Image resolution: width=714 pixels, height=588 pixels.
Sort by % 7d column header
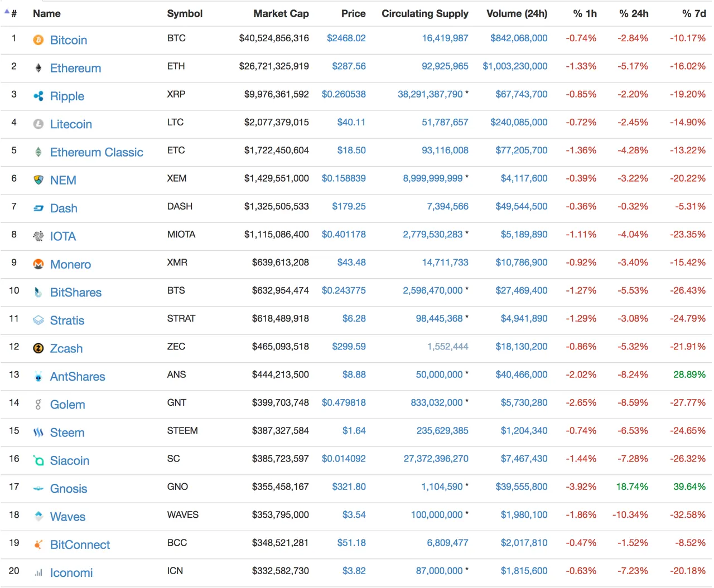[x=694, y=13]
